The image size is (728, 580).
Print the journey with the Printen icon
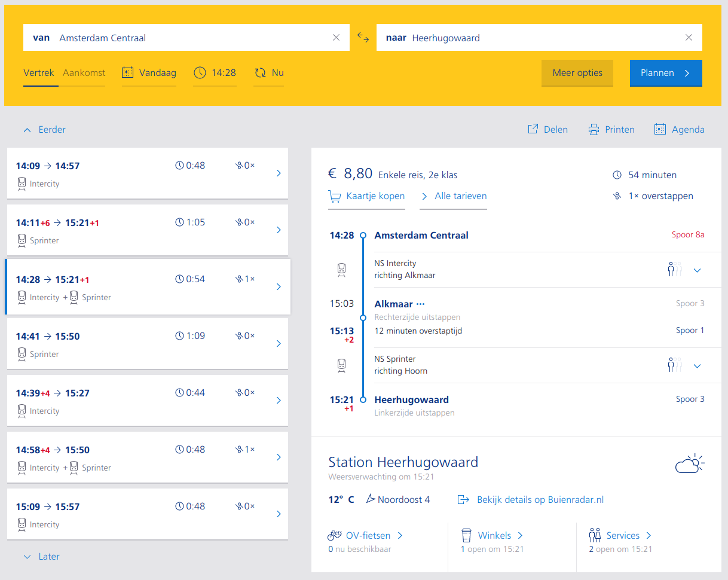(x=594, y=129)
